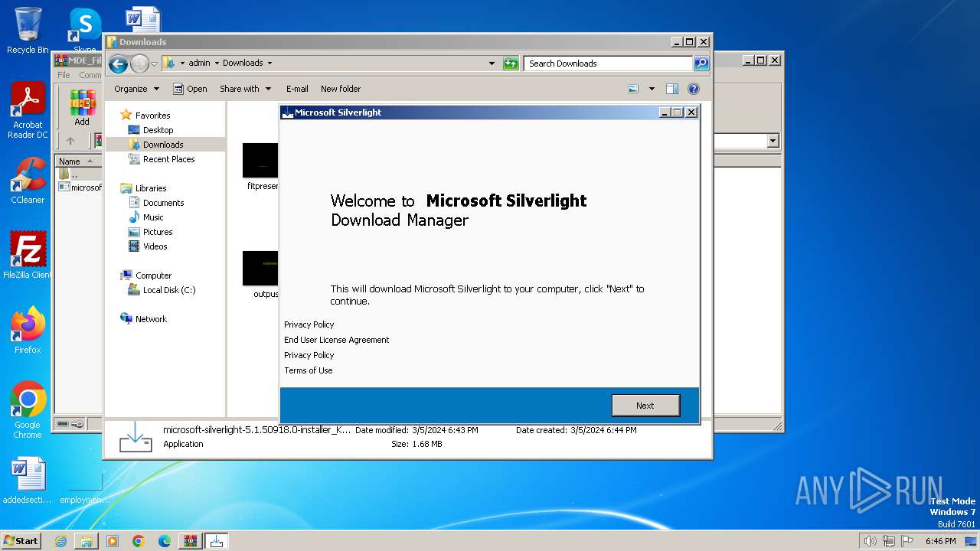Open the Terms of Use link
Screen dimensions: 980x551
point(309,370)
